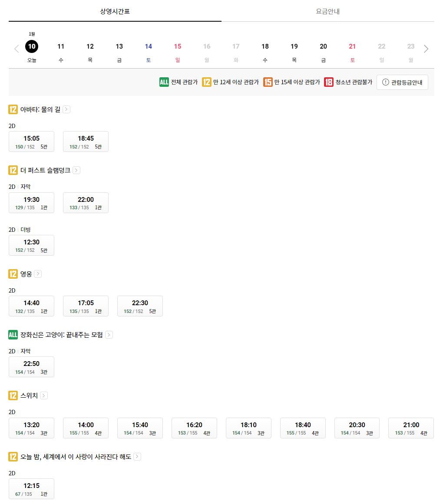Open the 영웅 movie title

(x=26, y=274)
